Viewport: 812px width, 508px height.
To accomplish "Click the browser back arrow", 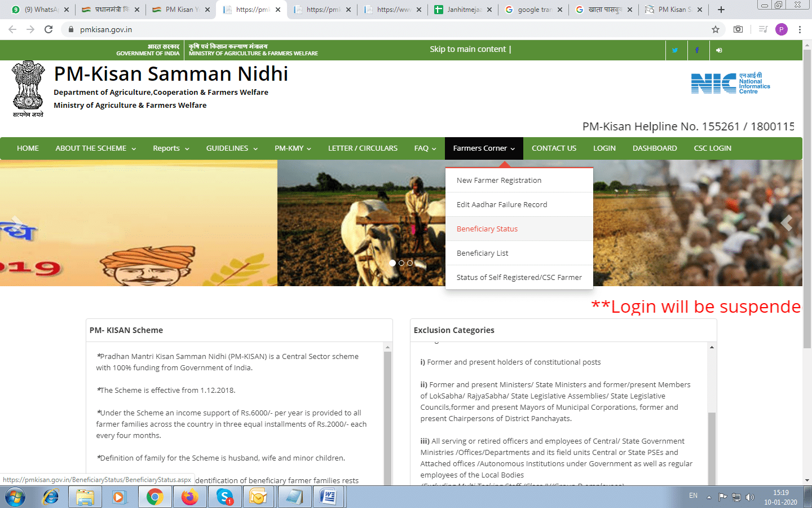I will (x=12, y=29).
